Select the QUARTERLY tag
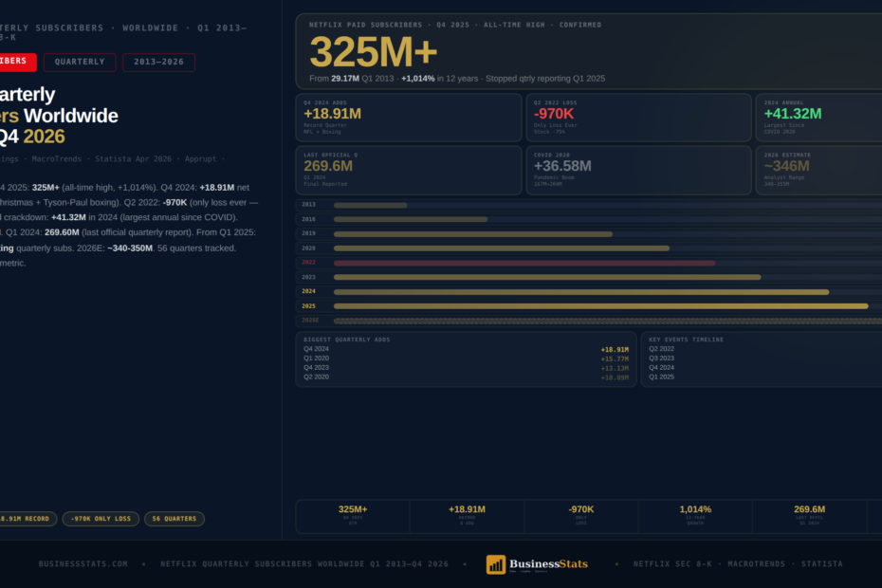The height and width of the screenshot is (588, 882). coord(80,62)
